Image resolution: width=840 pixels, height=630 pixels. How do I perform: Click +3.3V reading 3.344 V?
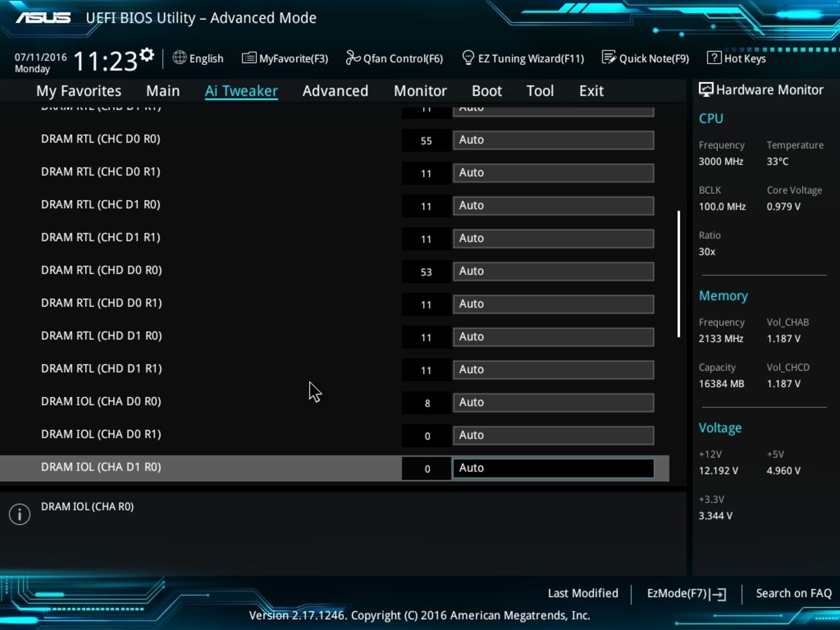coord(715,516)
